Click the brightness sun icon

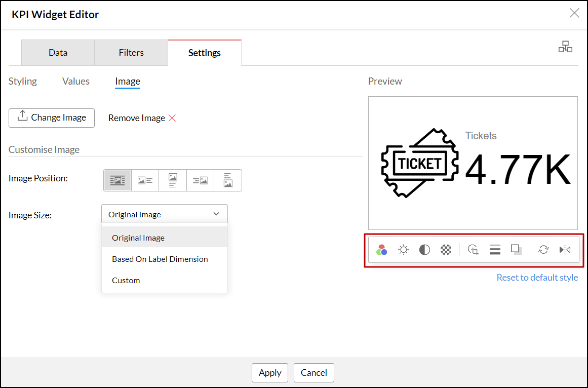coord(403,250)
